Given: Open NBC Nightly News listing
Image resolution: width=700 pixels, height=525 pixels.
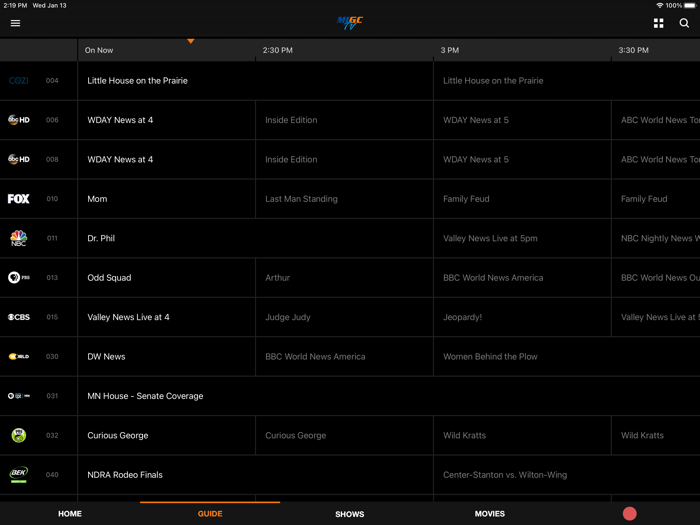Looking at the screenshot, I should (x=656, y=238).
